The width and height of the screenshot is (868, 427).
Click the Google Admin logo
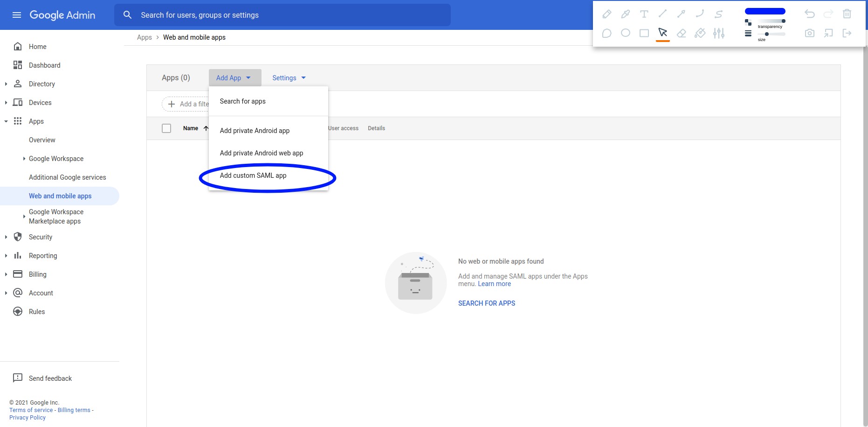[x=62, y=15]
